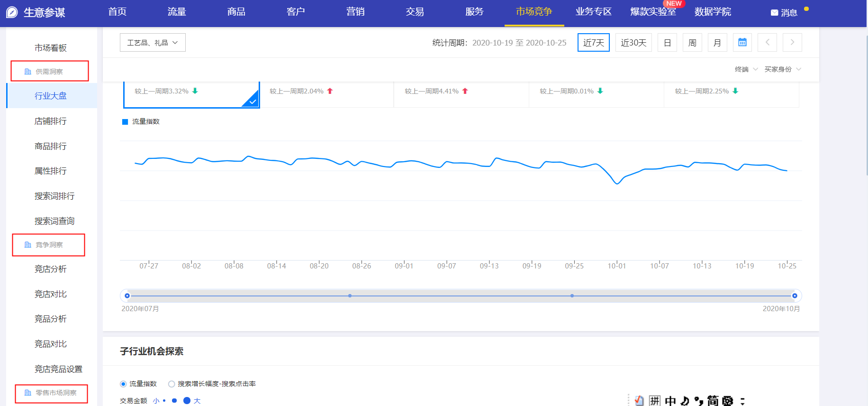Screen dimensions: 868x406
Task: Open 行业大盘 in sidebar
Action: tap(51, 96)
